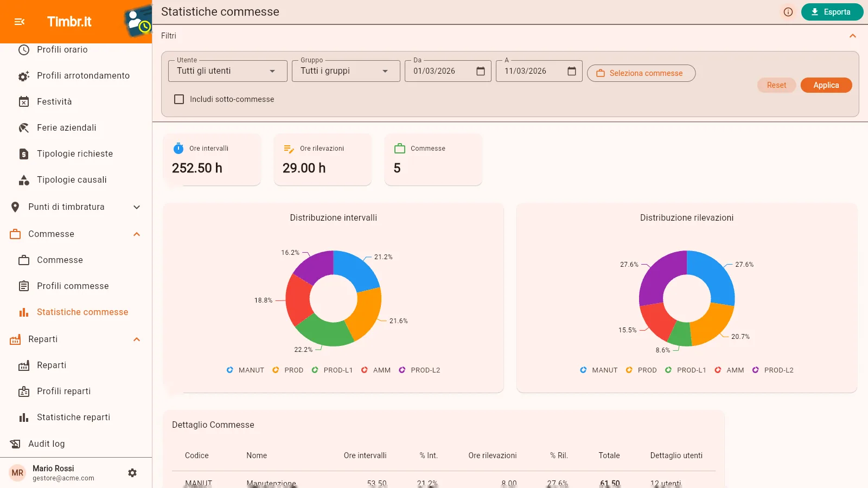Image resolution: width=868 pixels, height=488 pixels.
Task: Click the Commesse card briefcase icon
Action: click(x=400, y=149)
